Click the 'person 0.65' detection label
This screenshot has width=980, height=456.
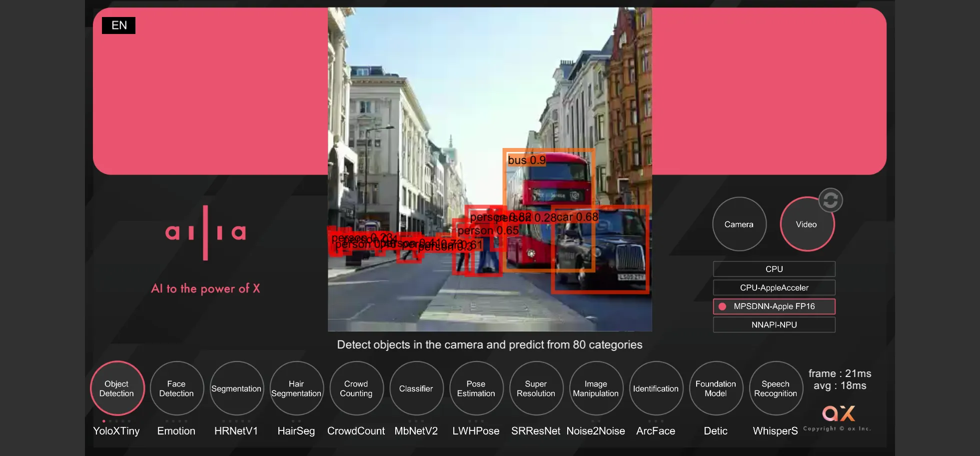point(488,230)
